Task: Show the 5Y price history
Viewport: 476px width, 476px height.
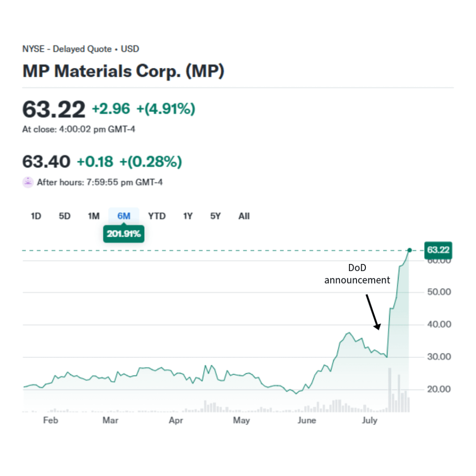Action: (215, 216)
